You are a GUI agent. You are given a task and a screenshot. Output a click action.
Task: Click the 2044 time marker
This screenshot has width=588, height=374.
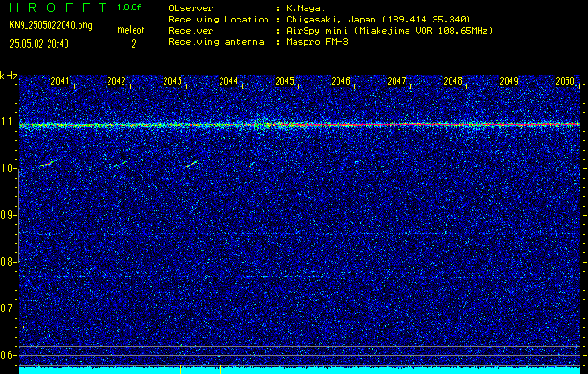point(228,81)
